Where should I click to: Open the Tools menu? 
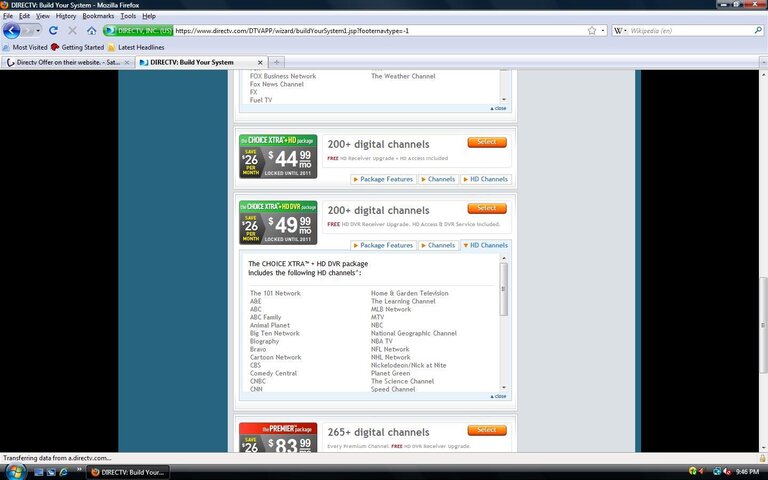pos(128,16)
